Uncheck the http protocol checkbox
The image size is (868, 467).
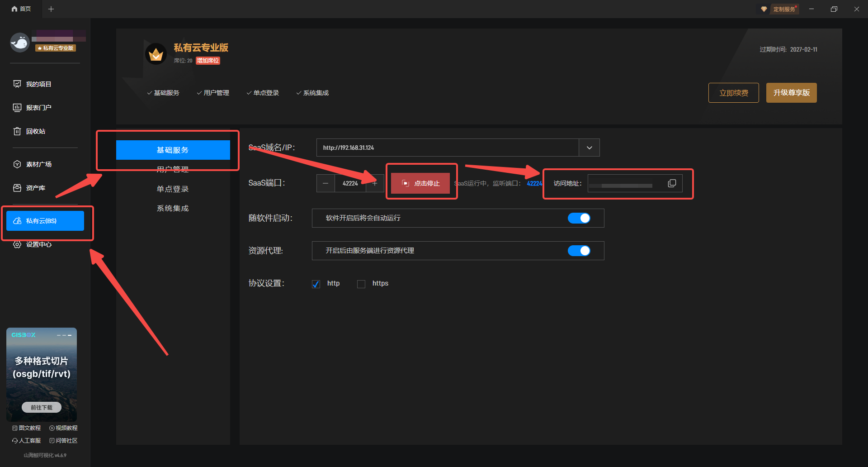[x=316, y=284]
